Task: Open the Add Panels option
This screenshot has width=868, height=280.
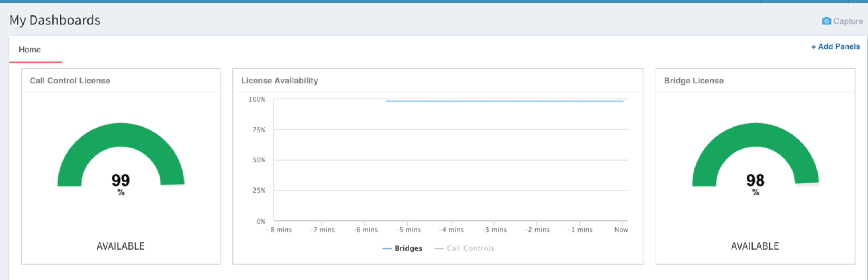Action: pyautogui.click(x=835, y=47)
